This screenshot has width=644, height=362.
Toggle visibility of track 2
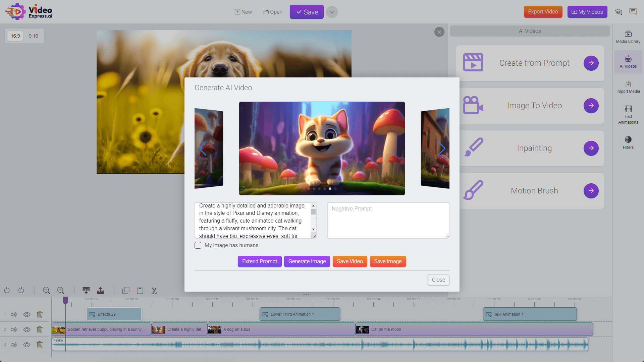(x=27, y=329)
